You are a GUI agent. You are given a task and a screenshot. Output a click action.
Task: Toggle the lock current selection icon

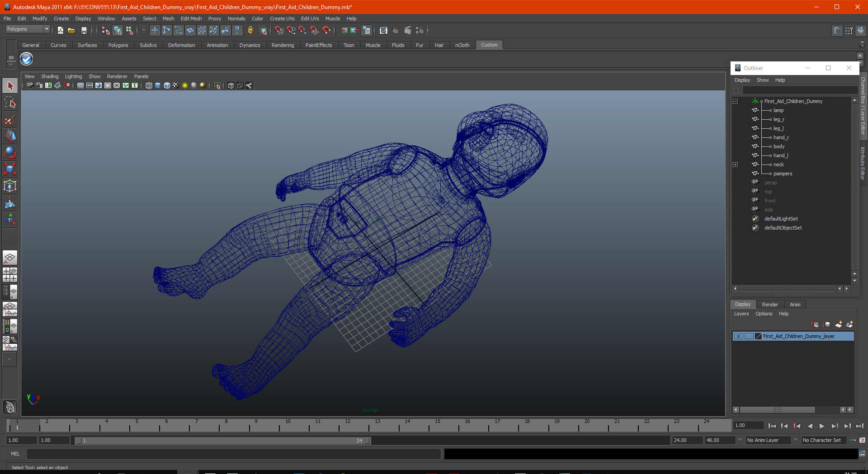(250, 30)
